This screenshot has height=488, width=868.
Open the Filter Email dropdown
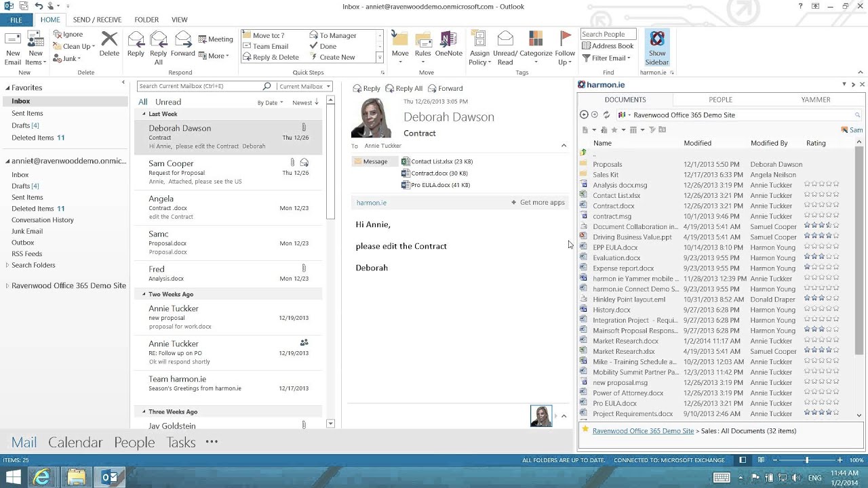[607, 58]
